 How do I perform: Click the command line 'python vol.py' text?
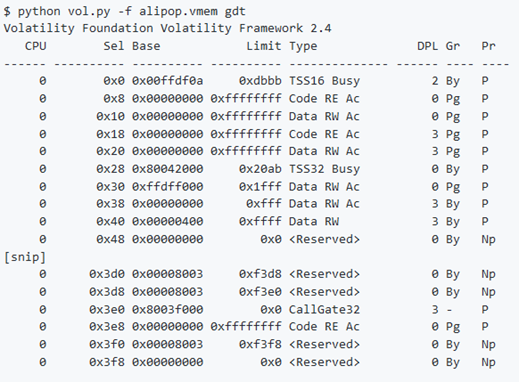64,11
